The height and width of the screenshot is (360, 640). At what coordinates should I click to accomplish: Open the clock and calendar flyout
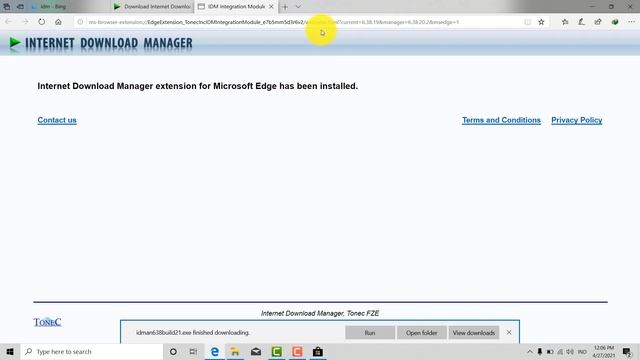click(x=604, y=351)
